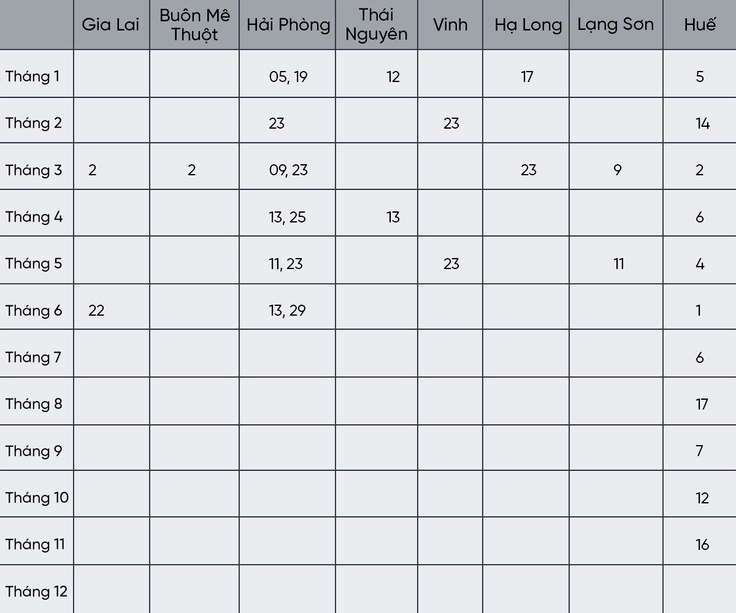Image resolution: width=736 pixels, height=613 pixels.
Task: Click the Vinh column header
Action: point(450,24)
